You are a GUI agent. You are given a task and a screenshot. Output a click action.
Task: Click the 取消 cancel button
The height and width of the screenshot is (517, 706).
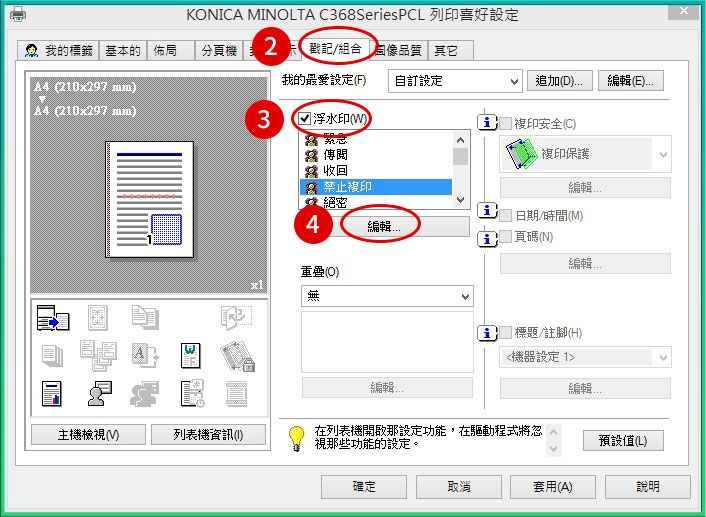click(459, 487)
